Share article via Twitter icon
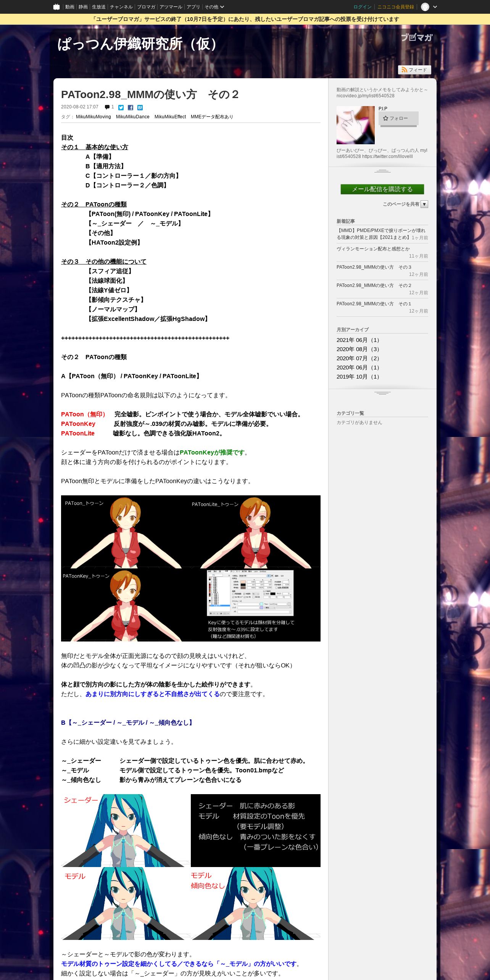The image size is (490, 980). (121, 108)
